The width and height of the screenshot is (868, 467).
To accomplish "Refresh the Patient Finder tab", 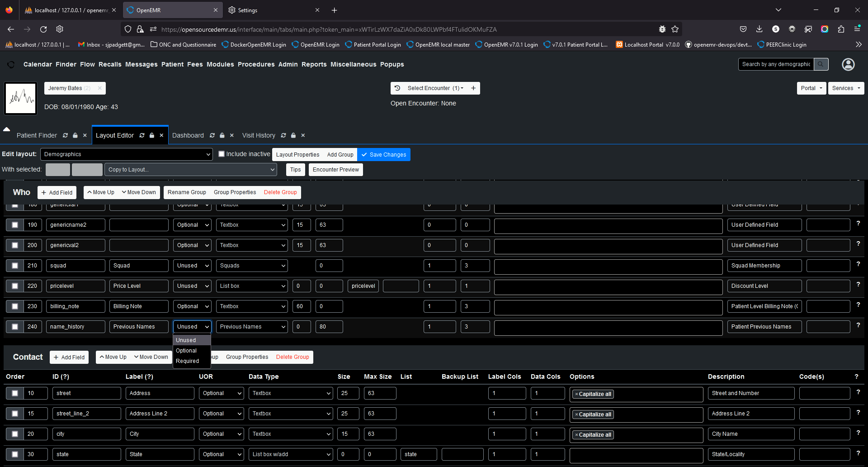I will tap(66, 135).
